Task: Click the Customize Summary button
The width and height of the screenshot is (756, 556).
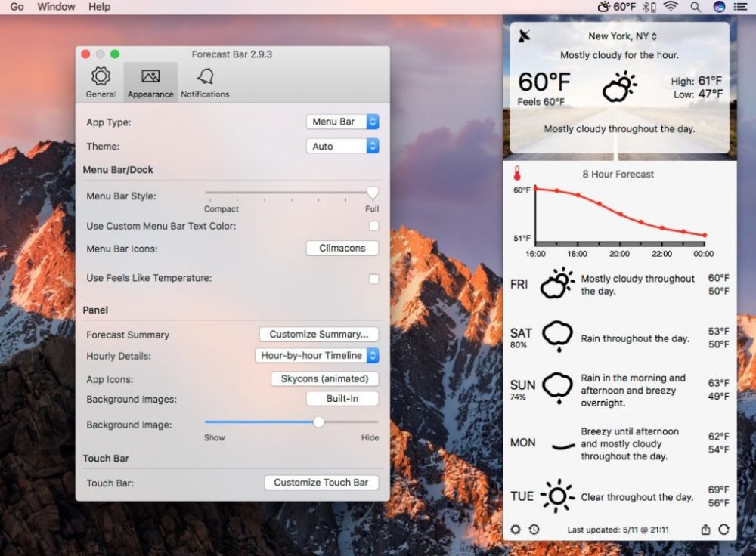Action: [319, 335]
